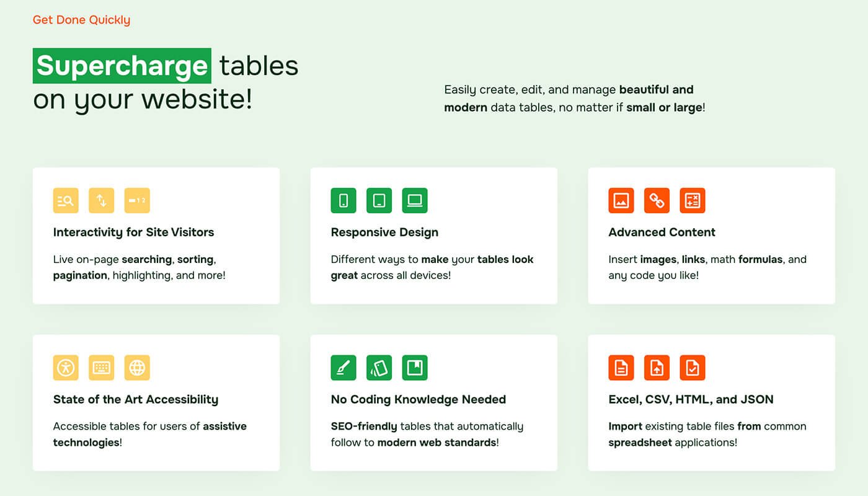This screenshot has width=868, height=496.
Task: Click the up-down sorting arrows icon
Action: point(102,200)
